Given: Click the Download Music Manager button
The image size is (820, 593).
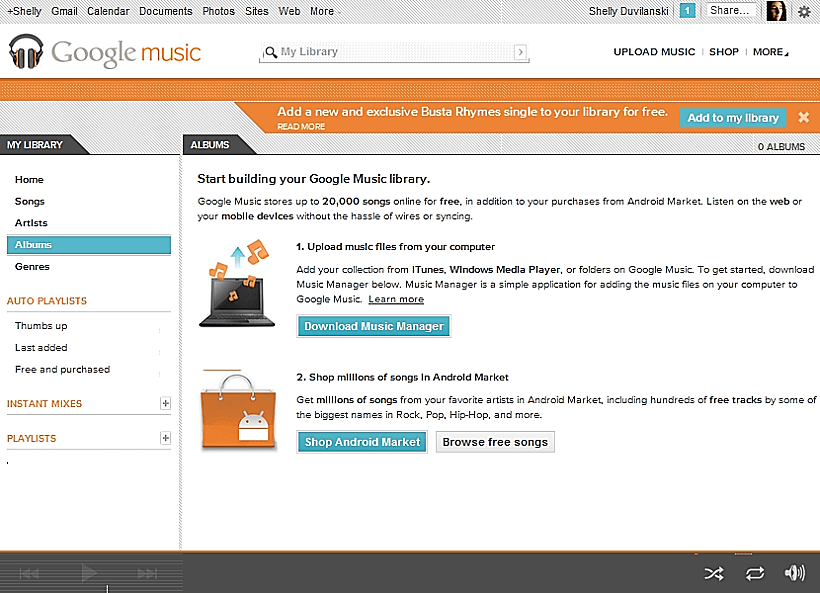Looking at the screenshot, I should click(x=374, y=326).
